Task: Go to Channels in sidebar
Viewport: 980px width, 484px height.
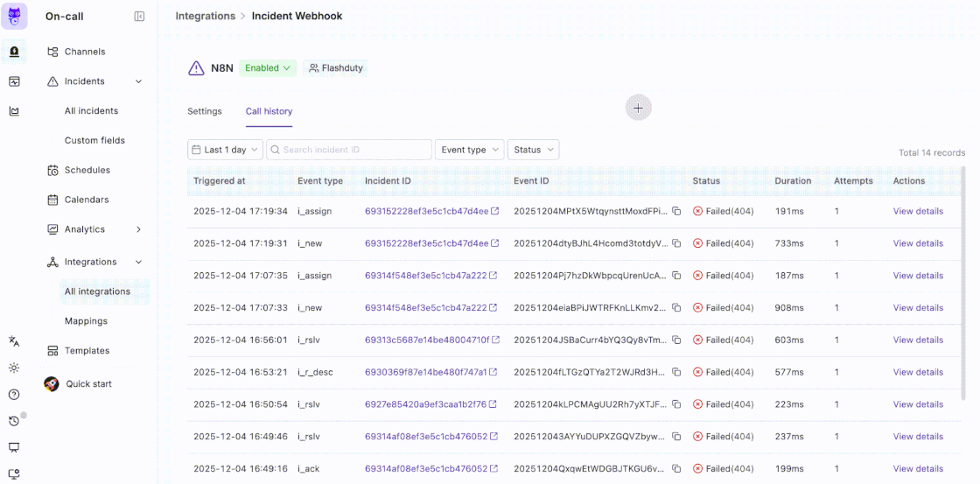Action: [x=85, y=52]
